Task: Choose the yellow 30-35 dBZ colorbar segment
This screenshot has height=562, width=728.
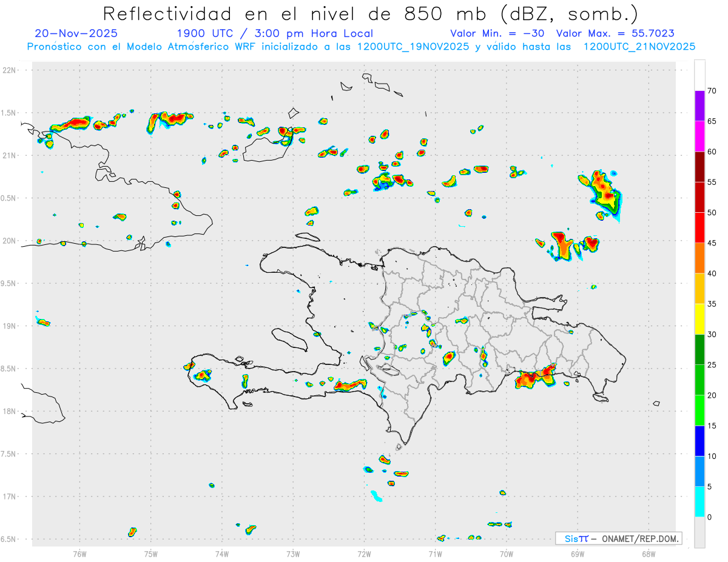Action: 699,319
